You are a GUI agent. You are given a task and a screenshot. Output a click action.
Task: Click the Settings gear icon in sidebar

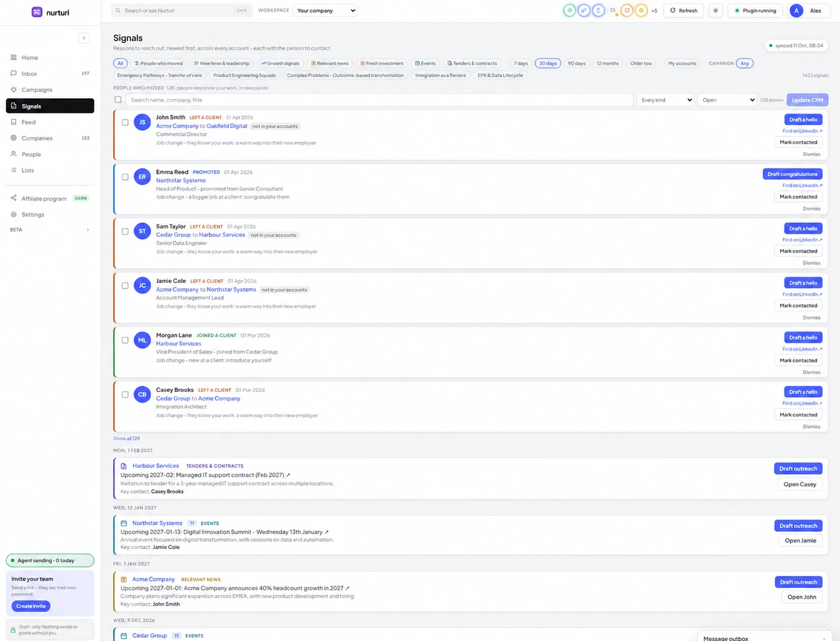[13, 215]
